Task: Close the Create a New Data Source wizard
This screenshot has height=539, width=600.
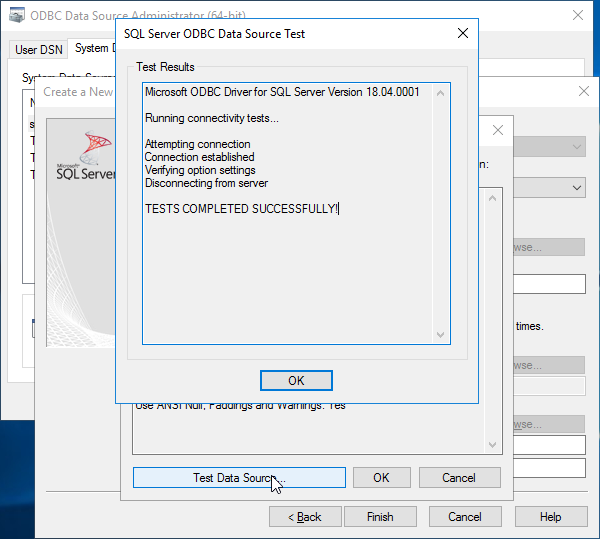Action: (x=584, y=91)
